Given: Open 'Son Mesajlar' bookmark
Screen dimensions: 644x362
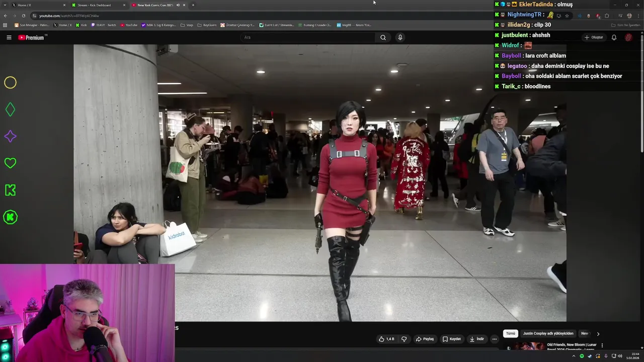Looking at the screenshot, I should 32,25.
